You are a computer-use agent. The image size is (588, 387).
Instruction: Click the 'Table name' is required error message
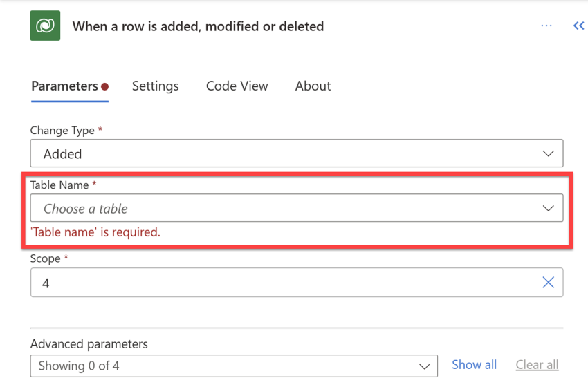95,232
